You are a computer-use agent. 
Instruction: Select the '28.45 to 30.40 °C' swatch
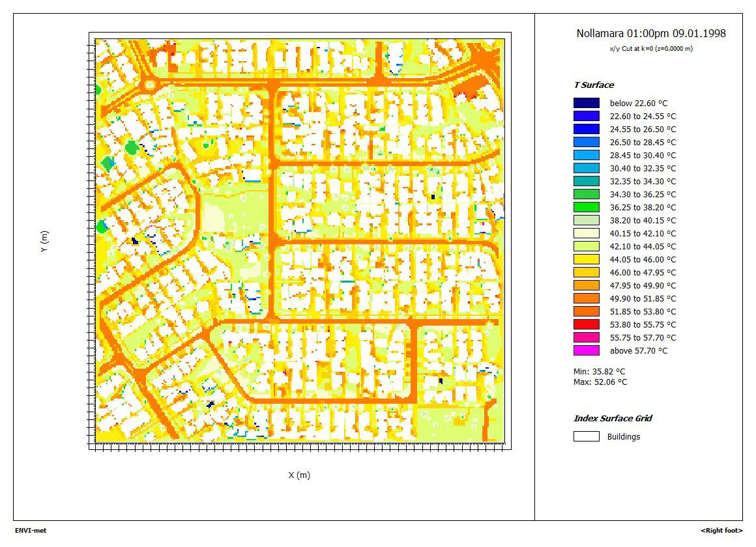click(x=587, y=155)
